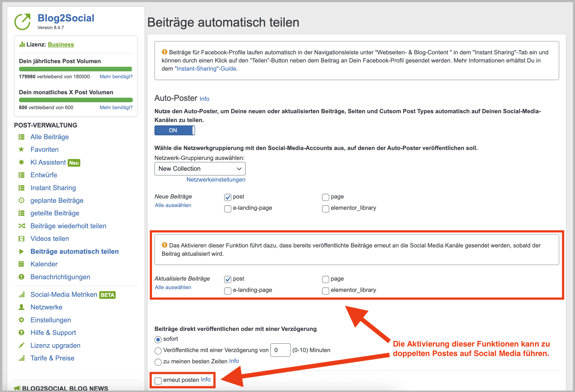575x392 pixels.
Task: Click the film icon for Videos teilen
Action: [x=21, y=239]
